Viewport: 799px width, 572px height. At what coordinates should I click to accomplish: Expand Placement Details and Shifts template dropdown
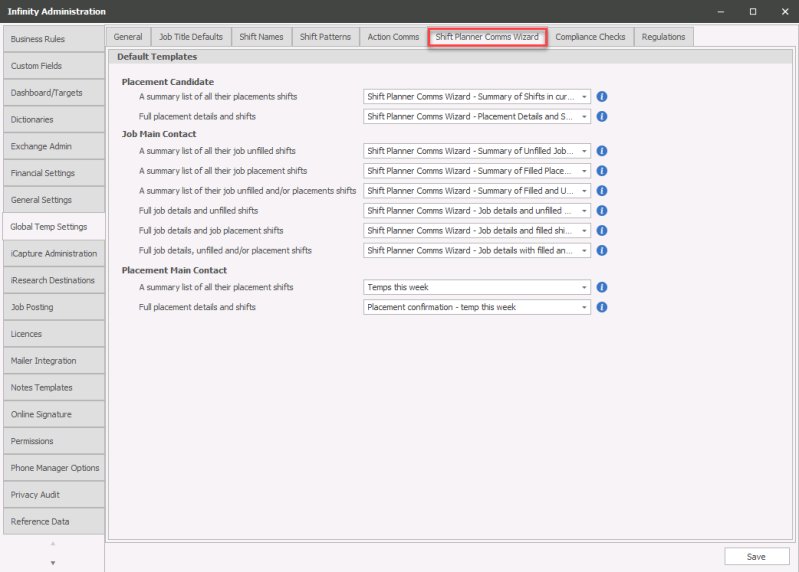coord(583,117)
